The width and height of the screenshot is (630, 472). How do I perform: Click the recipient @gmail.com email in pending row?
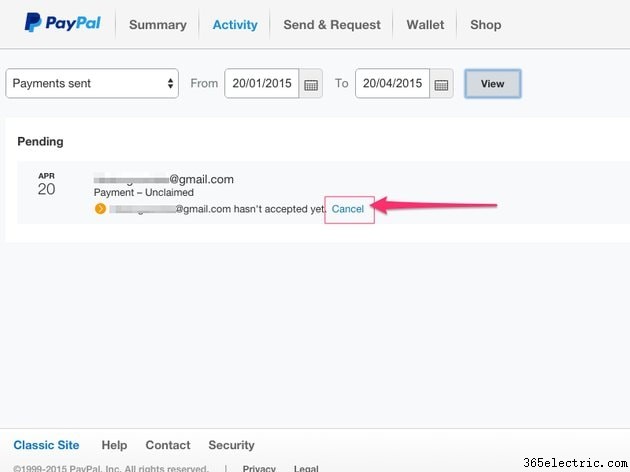[164, 179]
